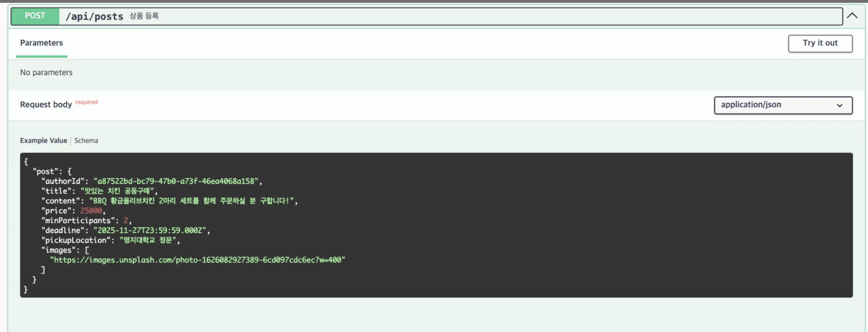Click the 상품 등록 summary text
Viewport: 868px width, 332px height.
(144, 16)
